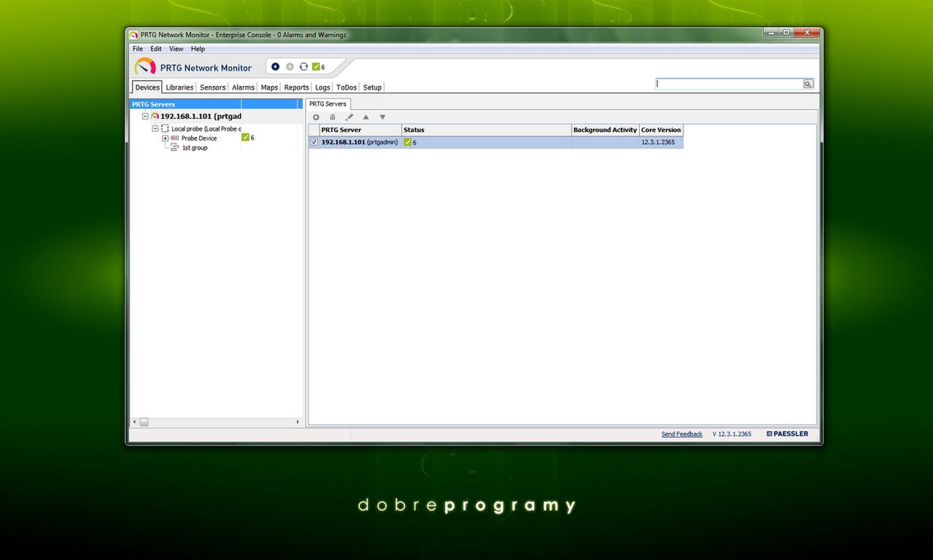This screenshot has width=933, height=560.
Task: Open the Help menu
Action: click(198, 49)
